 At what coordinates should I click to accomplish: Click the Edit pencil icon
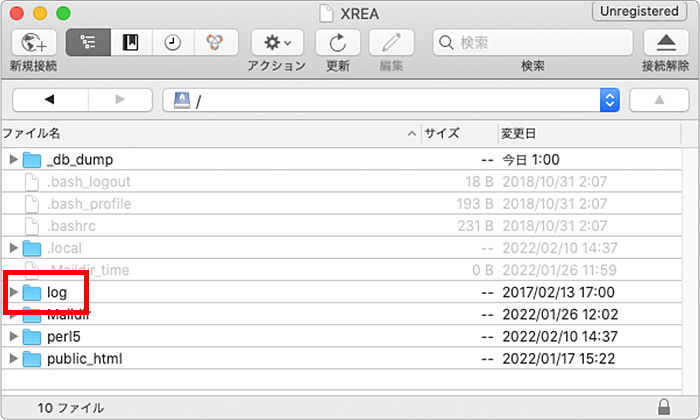pyautogui.click(x=391, y=42)
